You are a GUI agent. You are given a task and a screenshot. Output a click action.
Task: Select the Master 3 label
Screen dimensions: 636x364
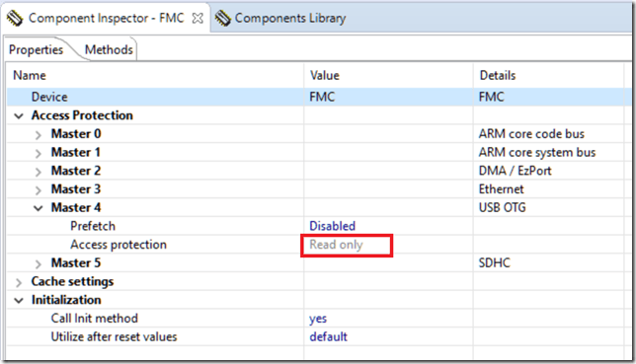(x=76, y=188)
